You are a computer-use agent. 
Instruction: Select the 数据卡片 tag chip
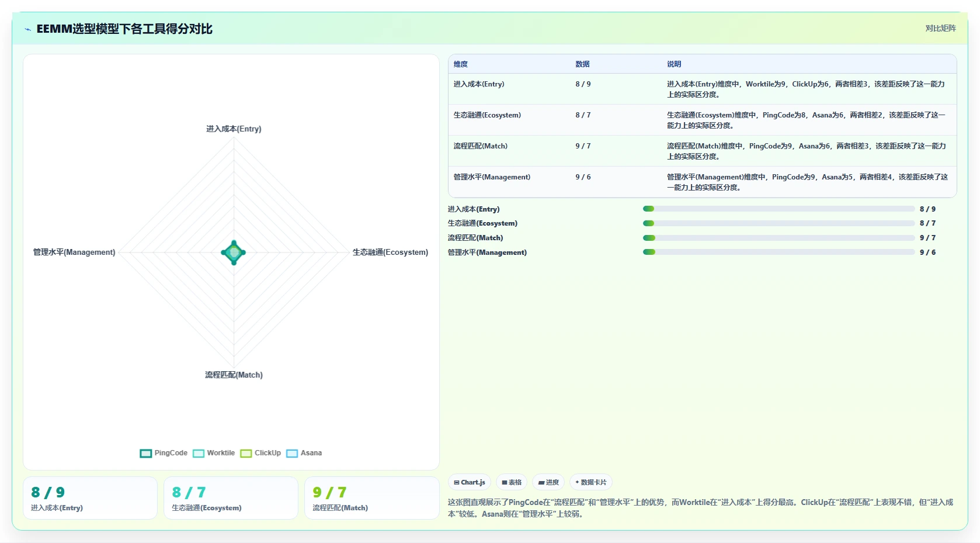coord(591,482)
